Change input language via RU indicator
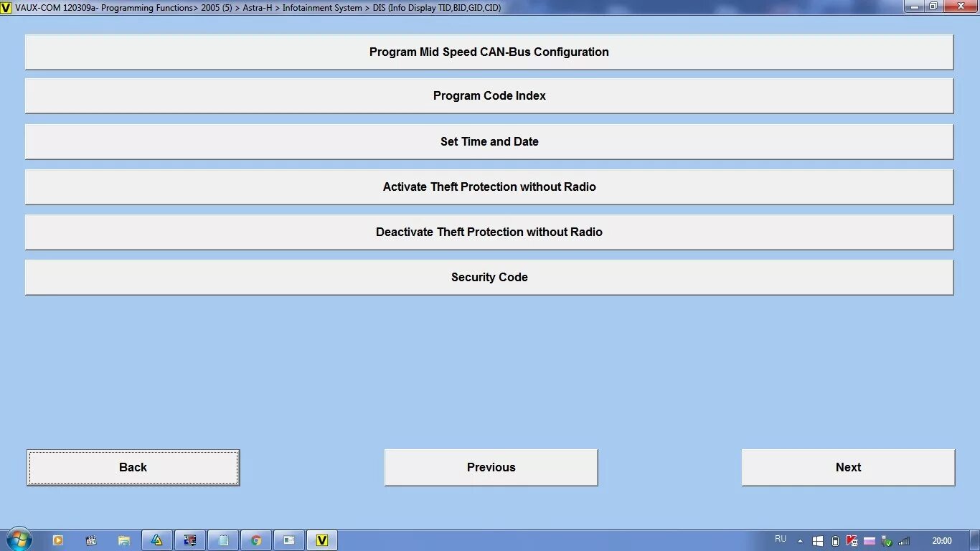The image size is (980, 551). coord(781,539)
